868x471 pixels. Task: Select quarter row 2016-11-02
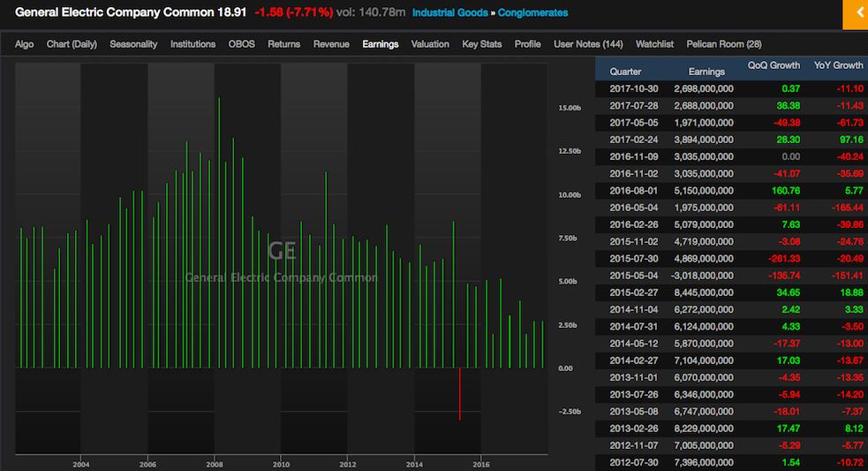point(731,174)
